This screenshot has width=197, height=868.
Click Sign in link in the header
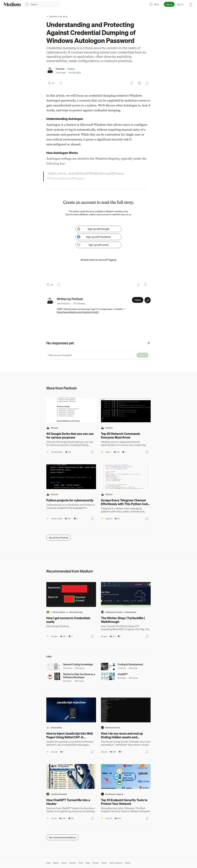pyautogui.click(x=180, y=4)
